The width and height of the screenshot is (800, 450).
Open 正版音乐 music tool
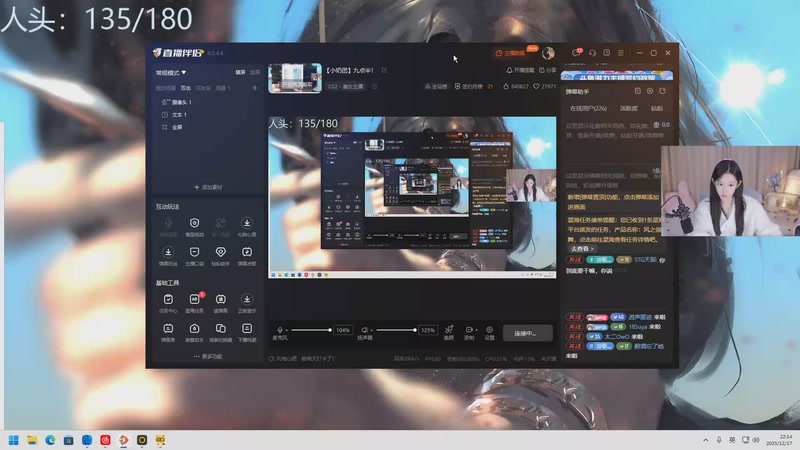[247, 303]
